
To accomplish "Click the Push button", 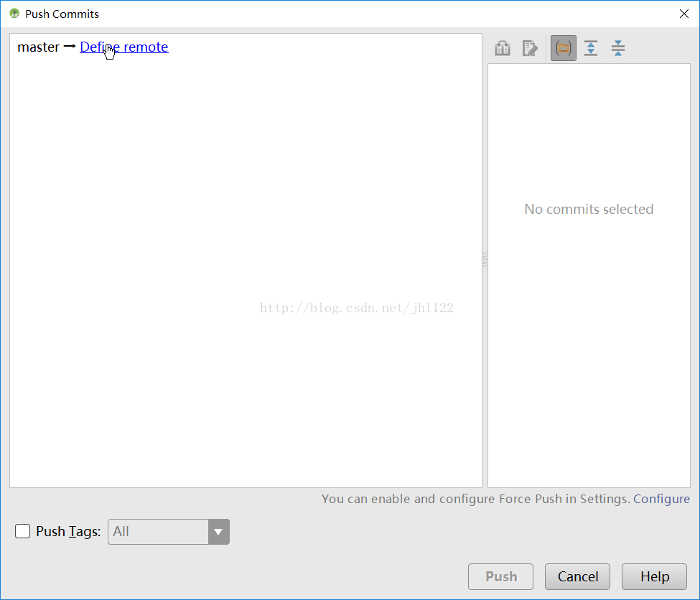I will click(x=500, y=576).
